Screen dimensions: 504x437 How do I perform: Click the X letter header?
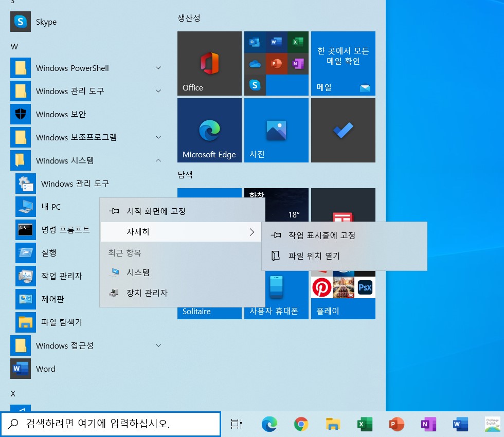pyautogui.click(x=13, y=394)
